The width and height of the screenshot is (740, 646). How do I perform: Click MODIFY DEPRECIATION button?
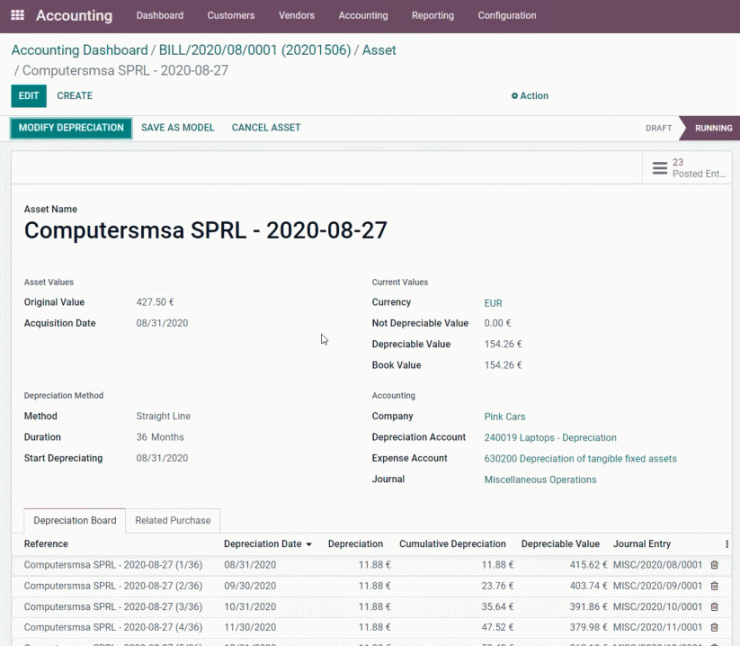[x=71, y=128]
